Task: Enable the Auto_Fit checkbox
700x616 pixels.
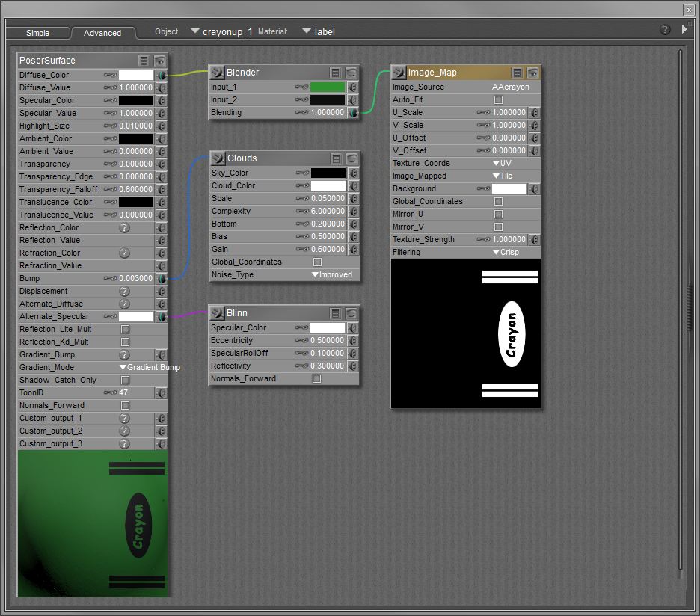Action: [x=499, y=99]
